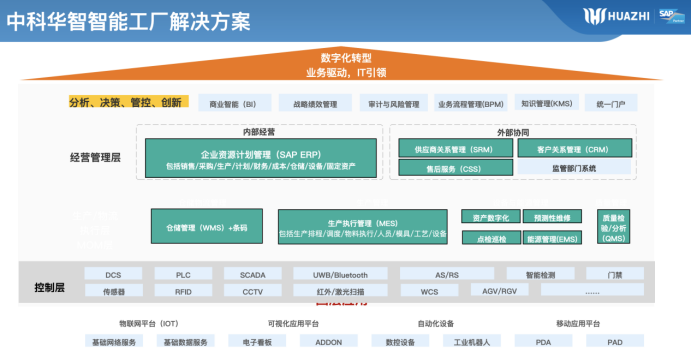Viewport: 691px width, 364px height.
Task: Click the SCADA box in 控制层
Action: (253, 274)
